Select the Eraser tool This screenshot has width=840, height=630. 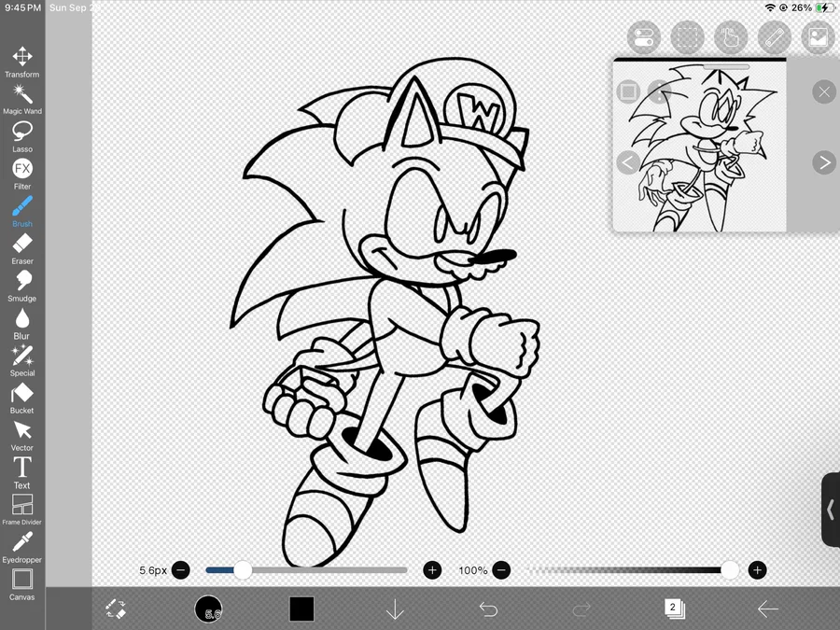point(22,249)
